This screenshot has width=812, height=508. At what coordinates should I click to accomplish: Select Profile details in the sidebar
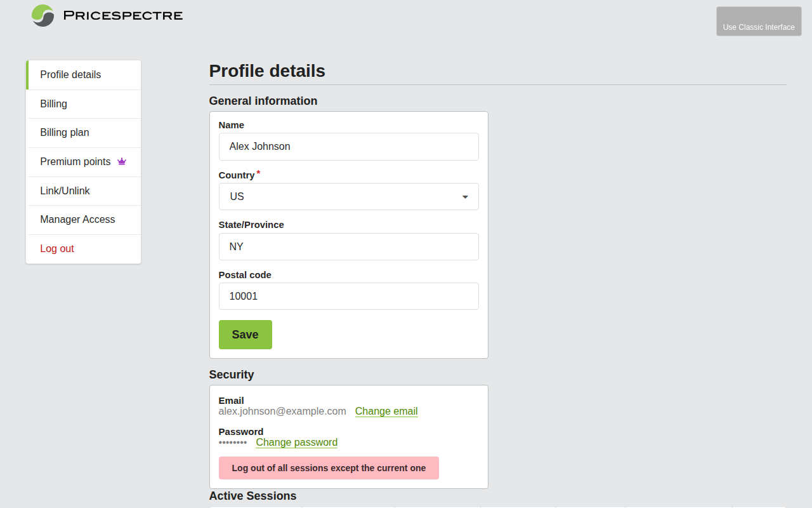70,74
